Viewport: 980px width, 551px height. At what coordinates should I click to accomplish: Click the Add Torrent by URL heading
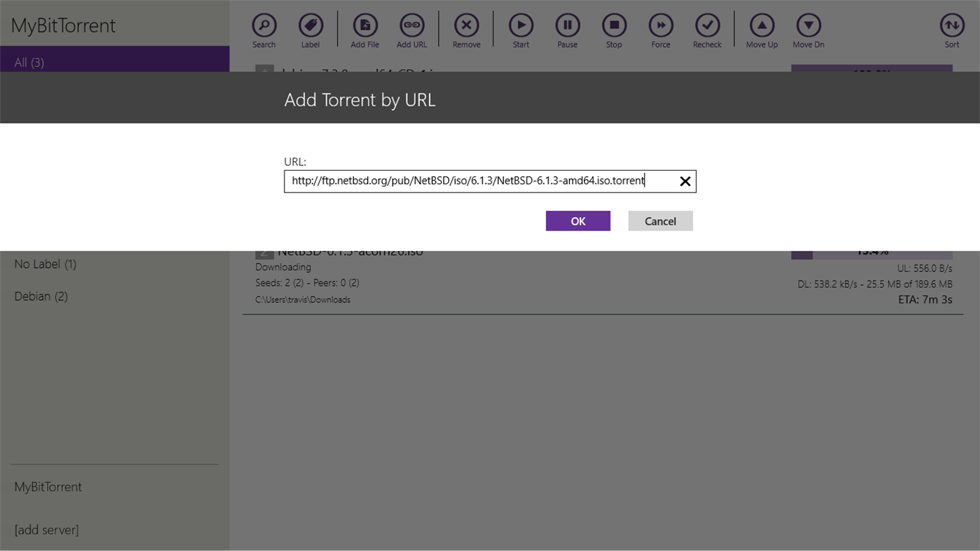(359, 100)
